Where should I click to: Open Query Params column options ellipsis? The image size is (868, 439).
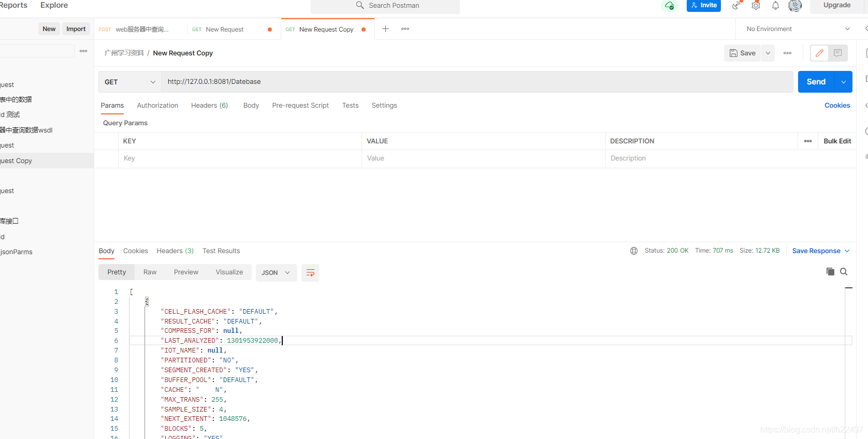pos(808,141)
